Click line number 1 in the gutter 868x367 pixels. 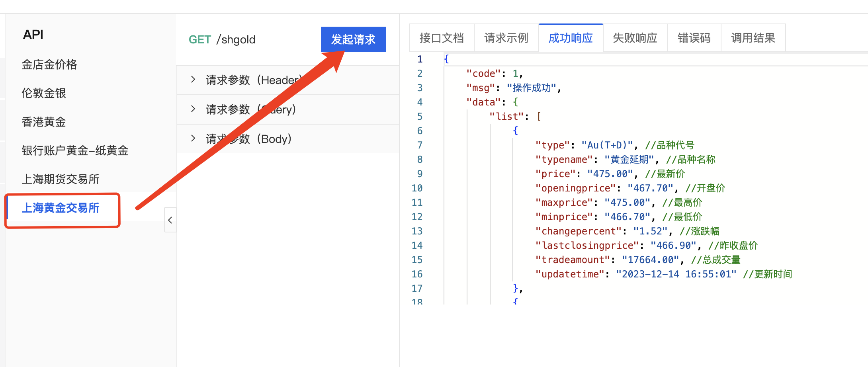[x=420, y=59]
